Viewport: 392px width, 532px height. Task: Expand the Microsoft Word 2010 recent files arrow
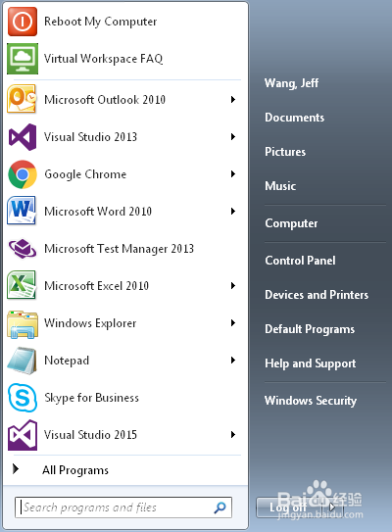point(233,212)
